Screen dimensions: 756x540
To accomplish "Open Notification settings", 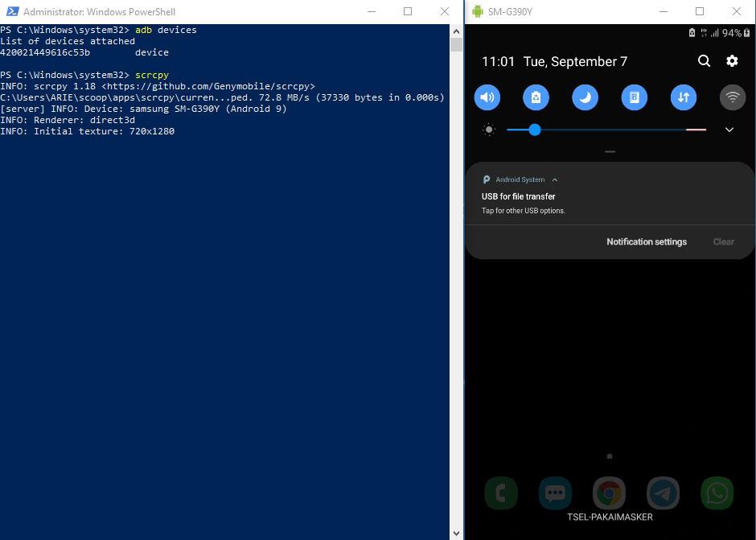I will tap(647, 241).
